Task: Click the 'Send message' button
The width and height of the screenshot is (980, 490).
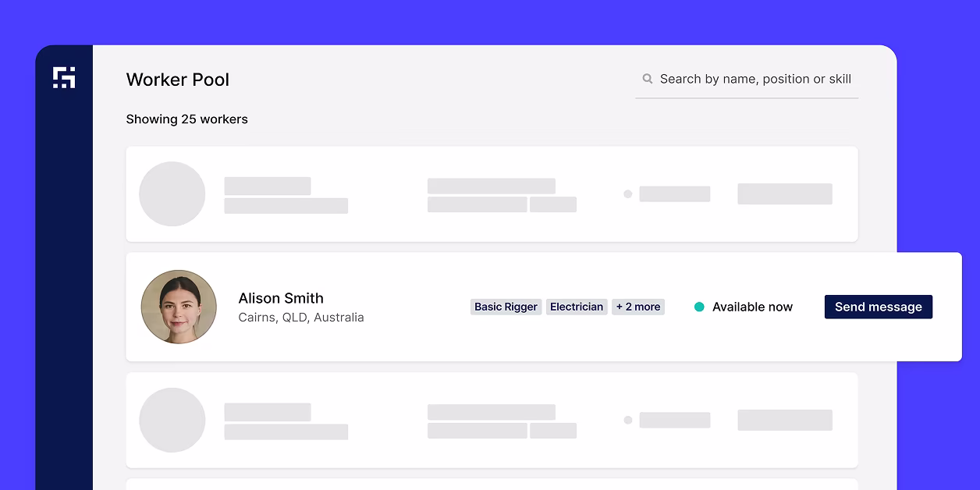Action: click(x=878, y=307)
